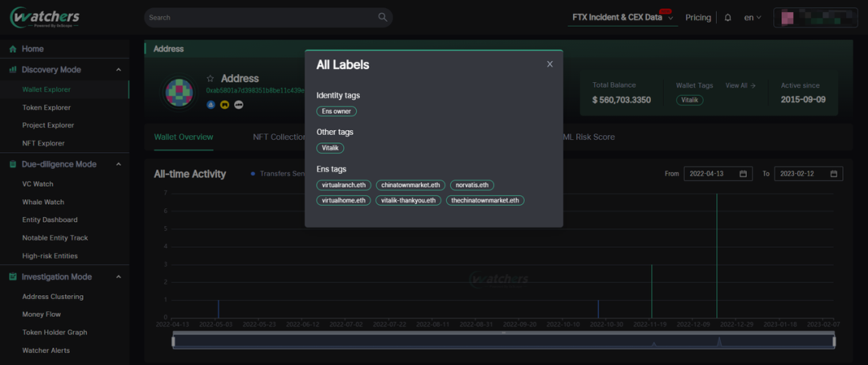Click the Vitalik wallet tag in header

click(690, 100)
